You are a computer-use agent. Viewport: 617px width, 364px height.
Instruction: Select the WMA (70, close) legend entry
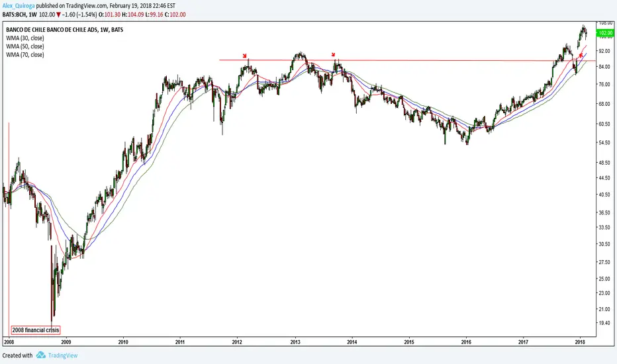point(24,55)
